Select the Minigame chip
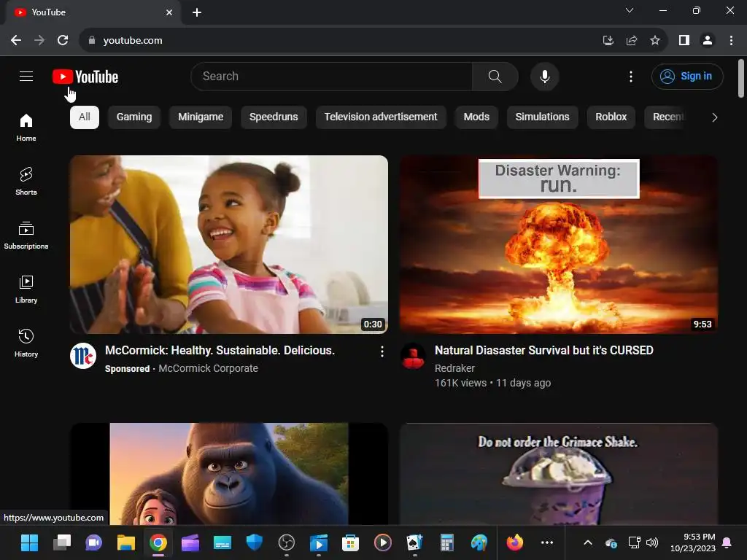Image resolution: width=747 pixels, height=560 pixels. [x=201, y=117]
